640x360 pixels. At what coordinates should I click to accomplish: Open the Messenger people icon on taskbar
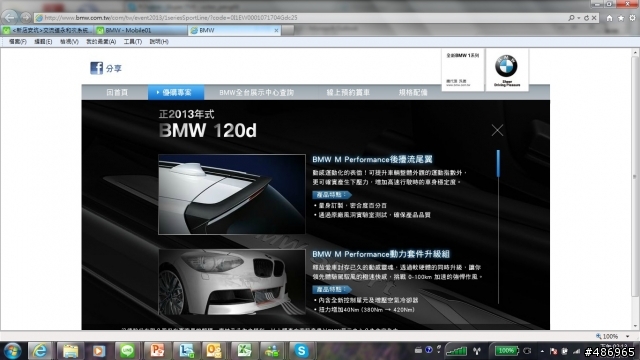point(272,351)
